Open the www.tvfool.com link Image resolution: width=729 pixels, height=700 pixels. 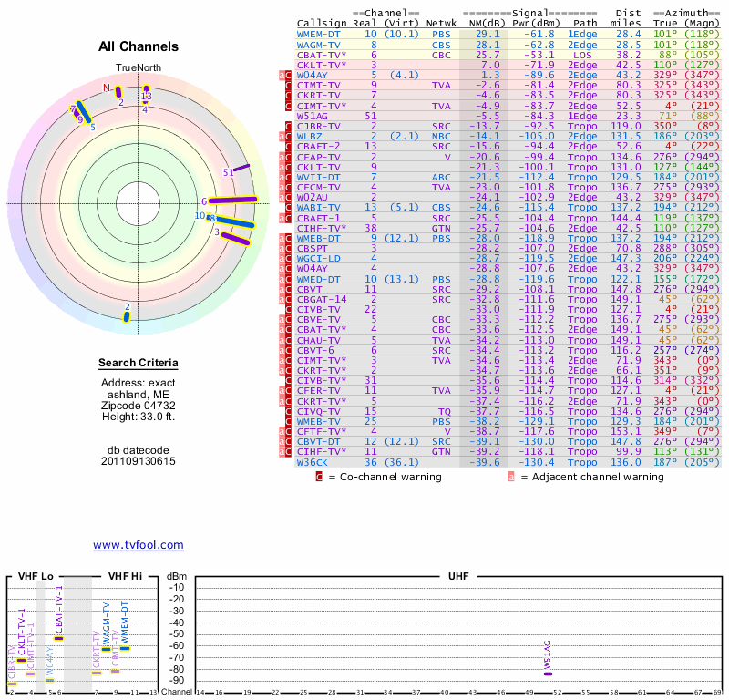pyautogui.click(x=139, y=545)
